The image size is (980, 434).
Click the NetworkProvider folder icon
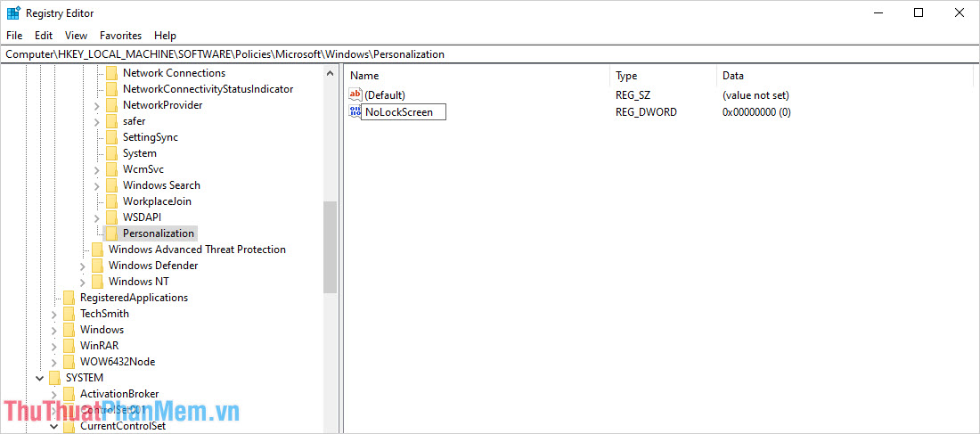(111, 105)
